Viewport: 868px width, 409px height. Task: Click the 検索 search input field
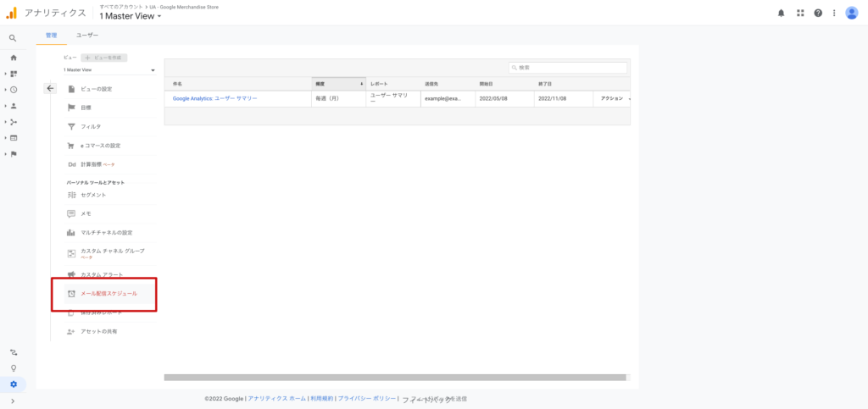click(x=571, y=67)
